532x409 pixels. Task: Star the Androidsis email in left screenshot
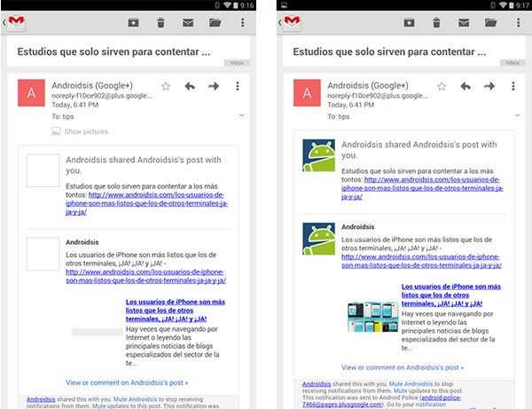(x=166, y=86)
